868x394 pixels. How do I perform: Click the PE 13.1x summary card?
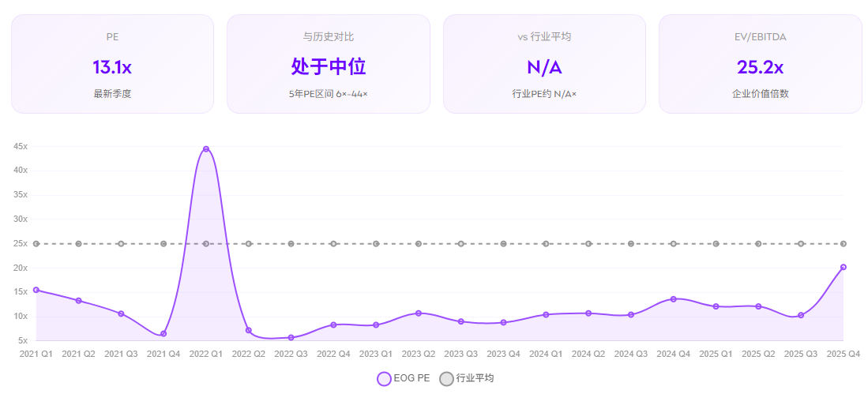point(112,64)
